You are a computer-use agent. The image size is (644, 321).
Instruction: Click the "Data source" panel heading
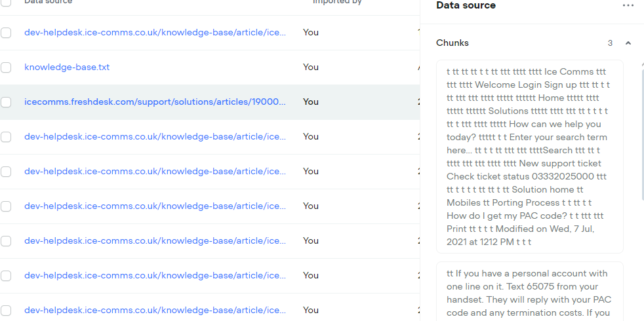point(466,5)
